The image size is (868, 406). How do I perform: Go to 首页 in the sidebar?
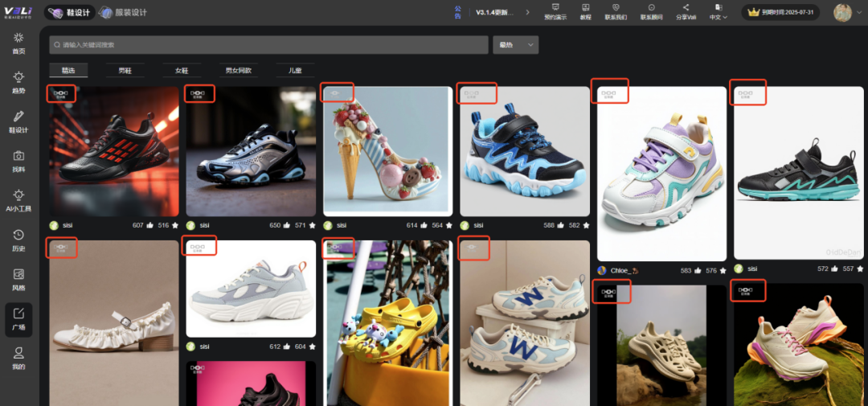click(x=18, y=43)
